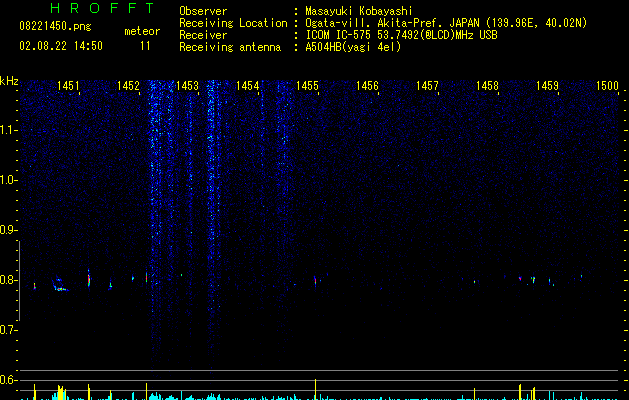This screenshot has height=400, width=629.
Task: Click the 1457 time axis label
Action: pos(427,86)
